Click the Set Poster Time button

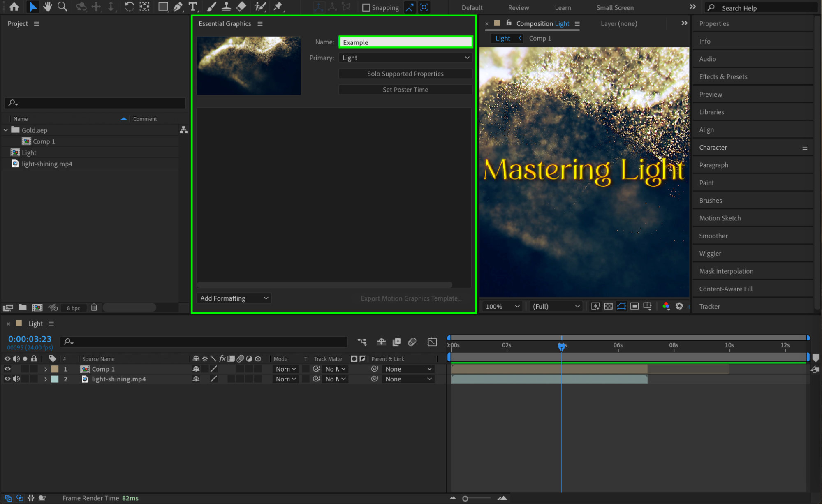click(405, 90)
